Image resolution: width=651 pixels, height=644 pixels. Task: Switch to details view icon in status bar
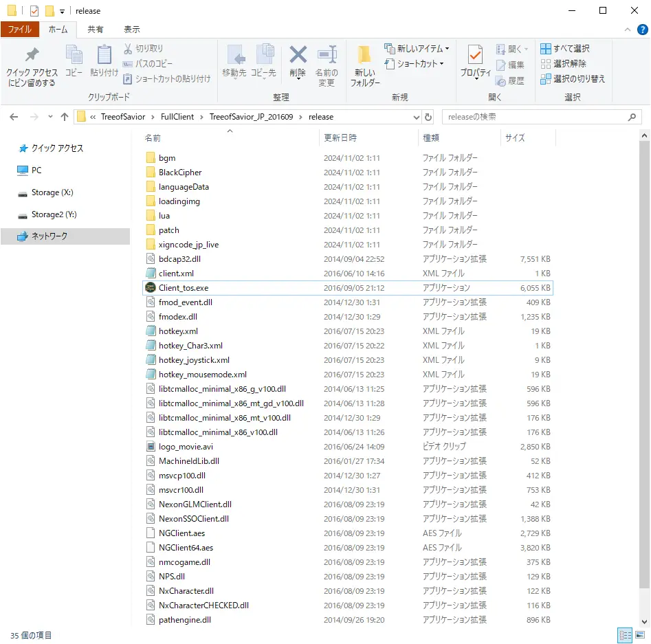point(625,635)
